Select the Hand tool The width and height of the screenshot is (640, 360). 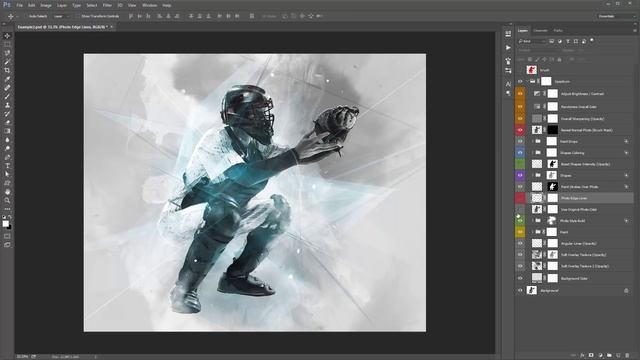pos(7,192)
